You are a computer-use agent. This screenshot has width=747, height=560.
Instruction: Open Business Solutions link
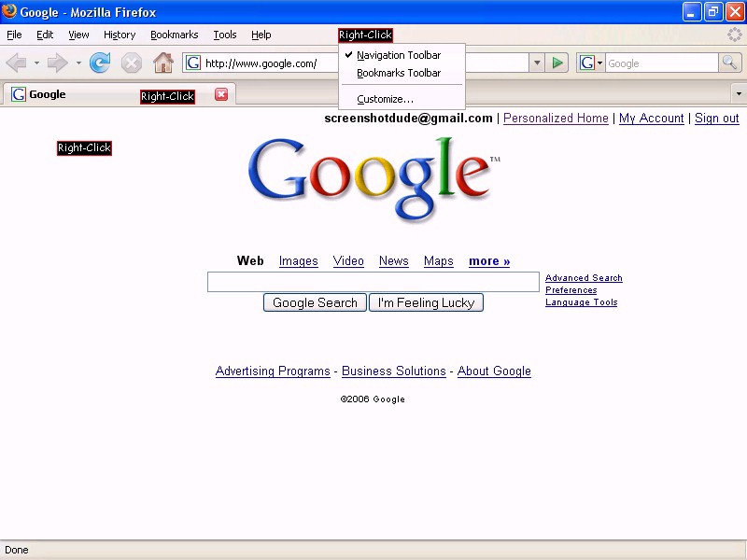coord(393,371)
